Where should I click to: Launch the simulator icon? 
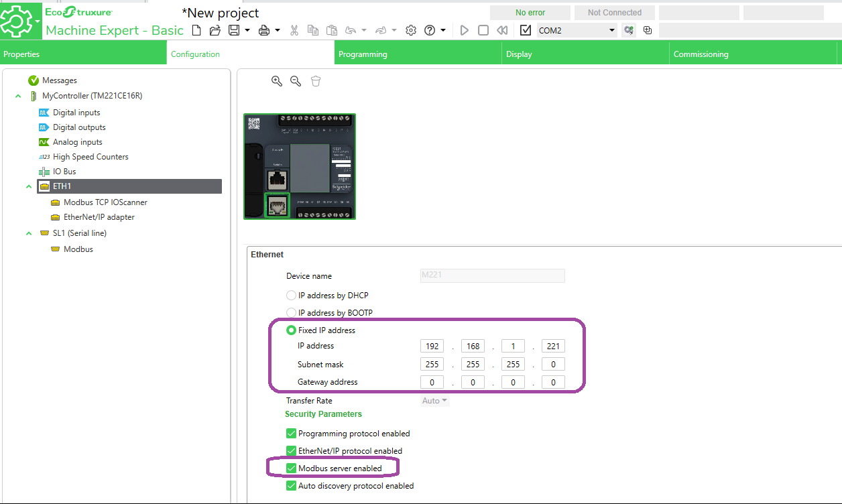click(x=647, y=30)
